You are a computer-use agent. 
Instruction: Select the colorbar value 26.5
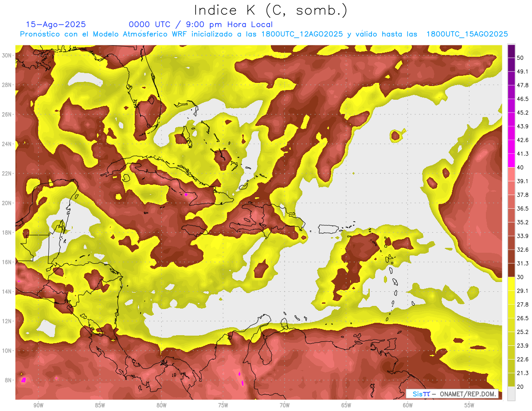click(522, 318)
